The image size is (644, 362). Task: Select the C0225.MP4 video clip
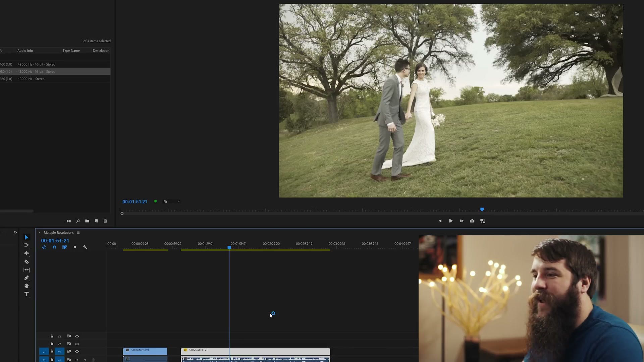coord(256,351)
